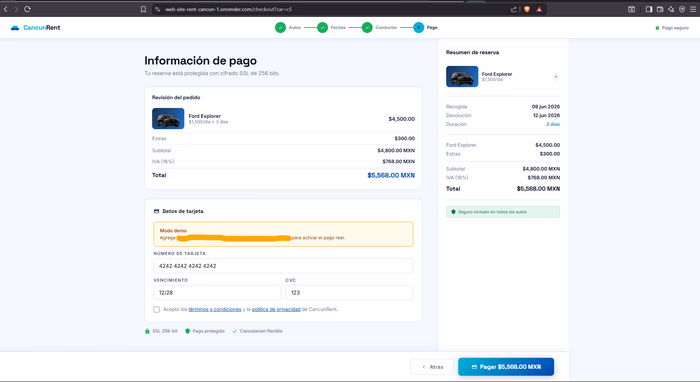Image resolution: width=700 pixels, height=382 pixels.
Task: Open Brave Rewards triangle icon
Action: click(539, 9)
